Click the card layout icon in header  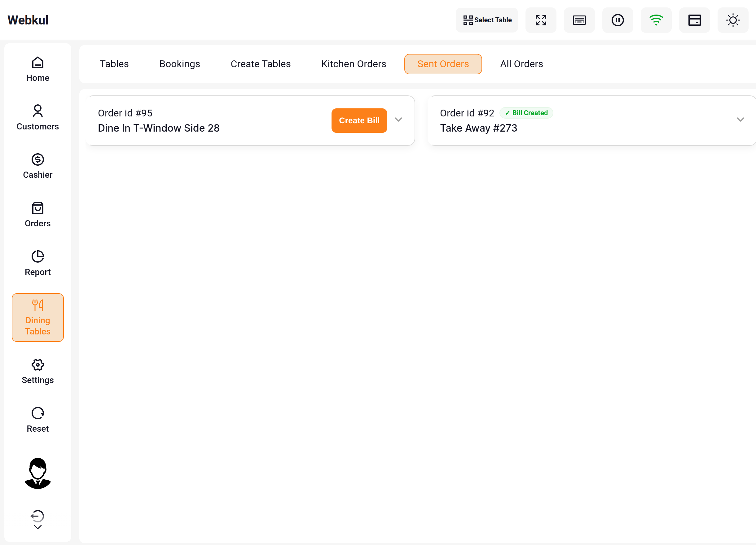tap(695, 20)
